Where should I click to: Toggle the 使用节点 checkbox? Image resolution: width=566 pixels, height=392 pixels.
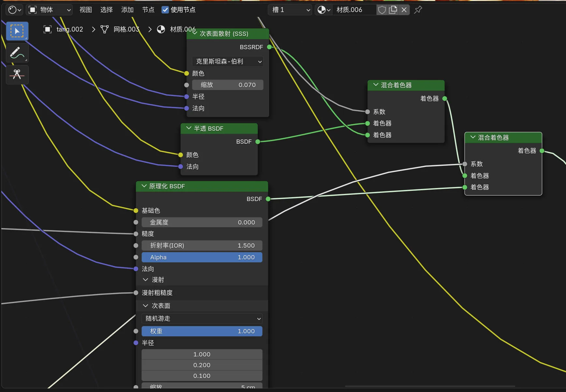click(x=165, y=10)
